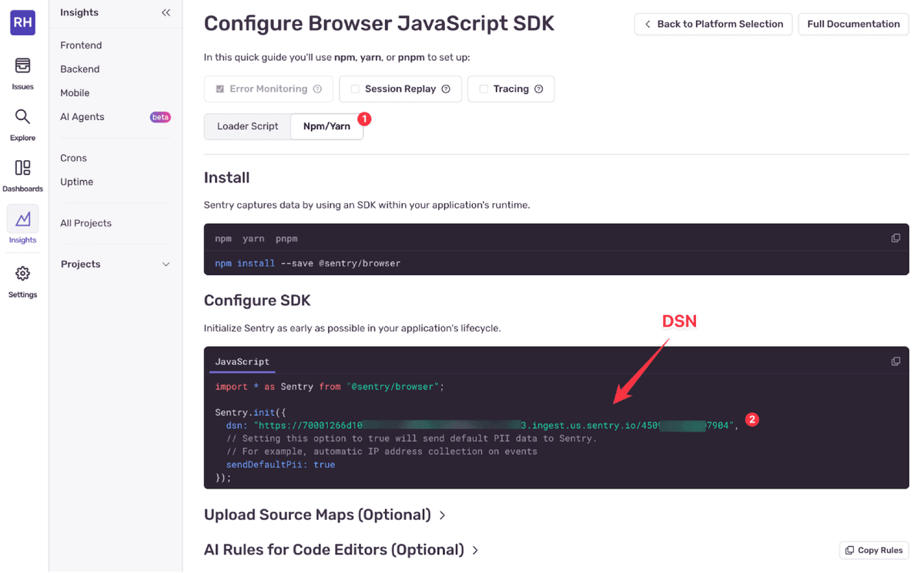Copy the npm install command snippet
Screen dimensions: 924x573
[896, 238]
